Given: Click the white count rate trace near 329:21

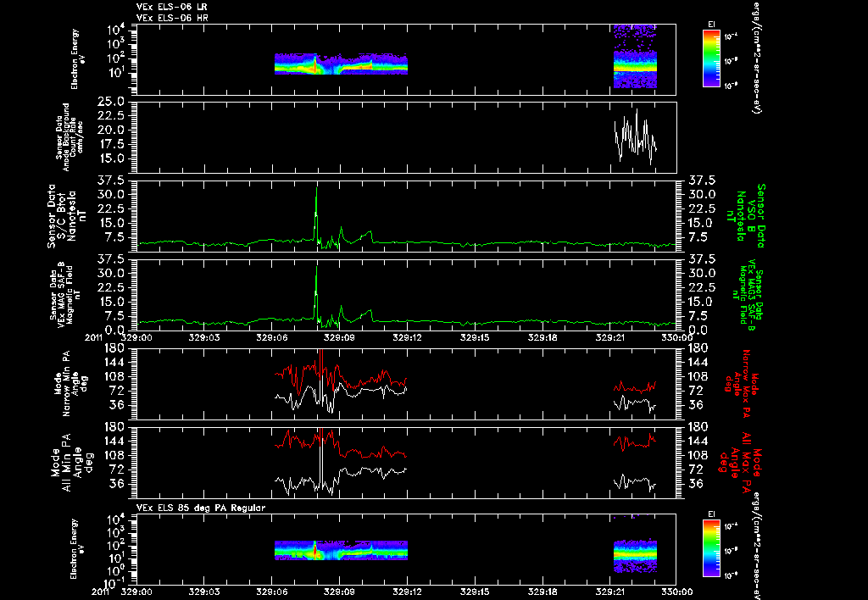Looking at the screenshot, I should pos(635,136).
